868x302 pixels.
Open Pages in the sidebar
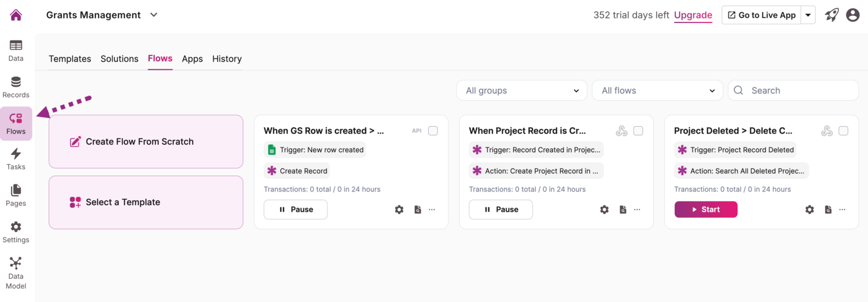16,196
